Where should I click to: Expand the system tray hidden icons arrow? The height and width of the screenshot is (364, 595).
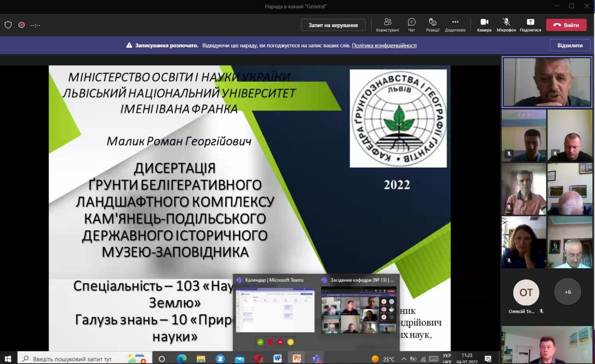(404, 359)
